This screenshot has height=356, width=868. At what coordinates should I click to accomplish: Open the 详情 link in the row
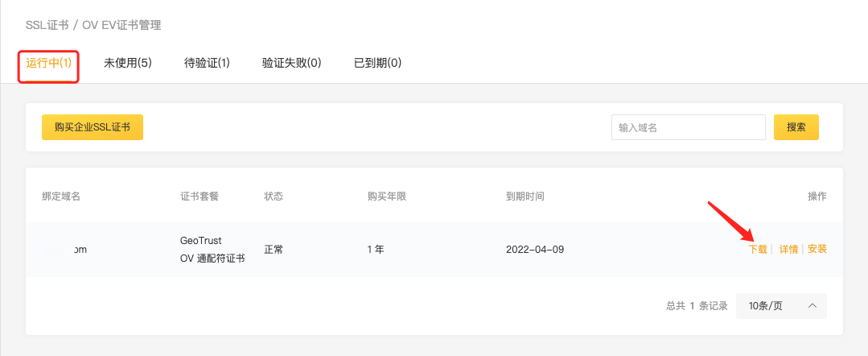(788, 250)
